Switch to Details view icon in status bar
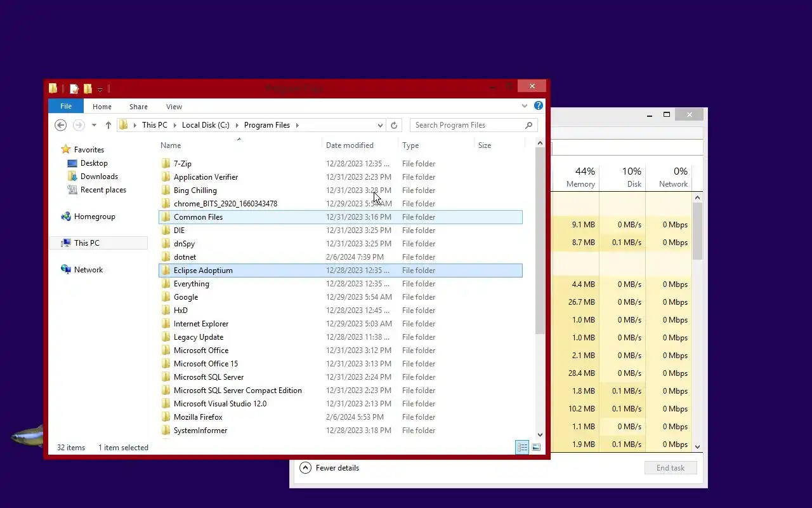This screenshot has width=812, height=508. coord(522,448)
